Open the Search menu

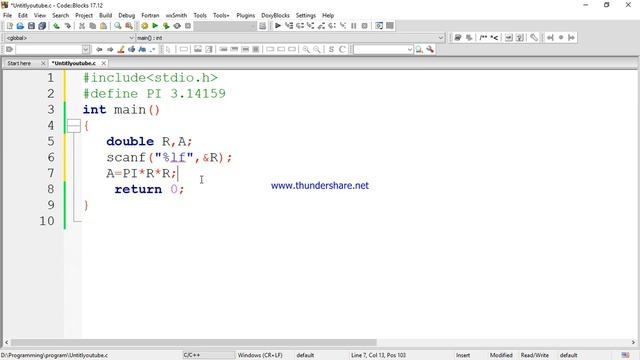tap(60, 15)
